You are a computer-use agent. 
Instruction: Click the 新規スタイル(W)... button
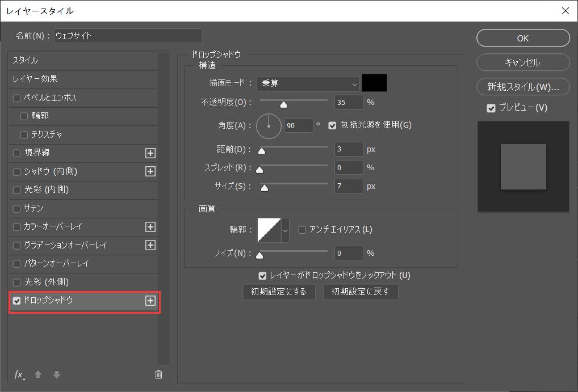click(523, 87)
